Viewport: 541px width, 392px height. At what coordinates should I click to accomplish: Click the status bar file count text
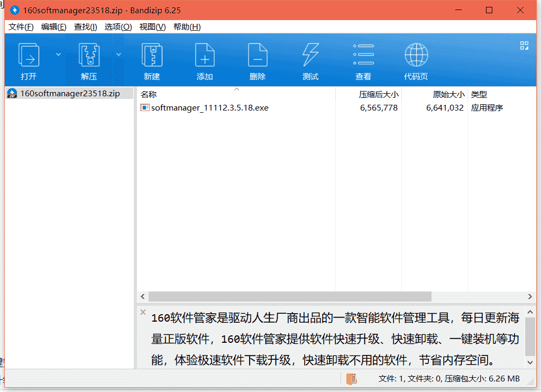pos(449,379)
